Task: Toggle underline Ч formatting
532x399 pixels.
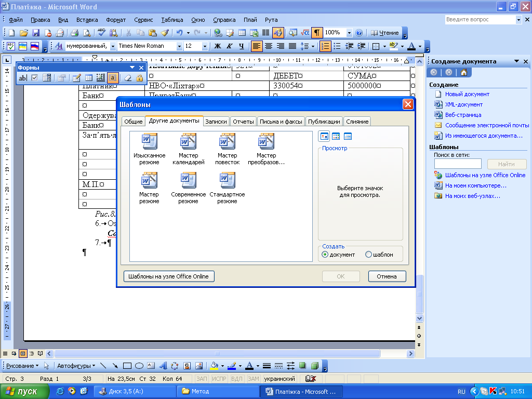Action: [x=241, y=46]
